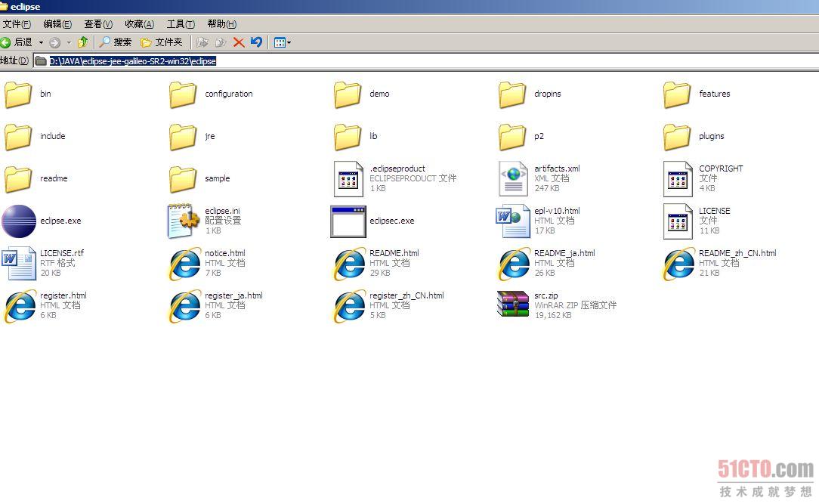This screenshot has height=504, width=819.
Task: Click the 搜索 search button
Action: [116, 42]
